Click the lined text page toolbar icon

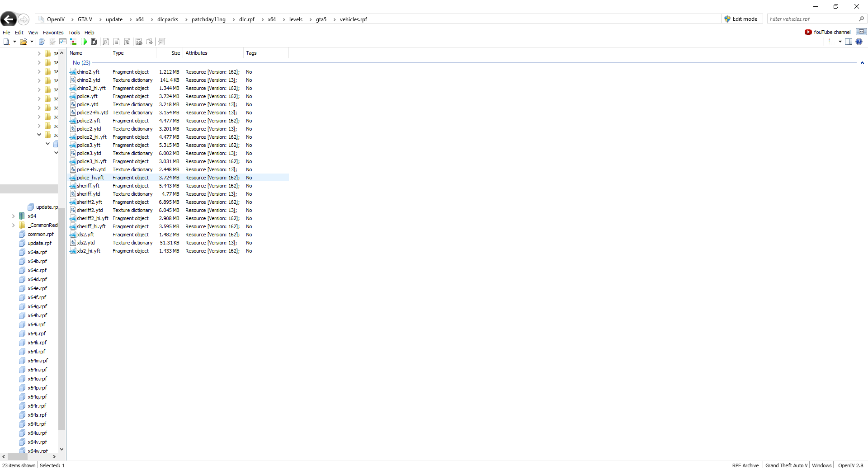pyautogui.click(x=117, y=42)
